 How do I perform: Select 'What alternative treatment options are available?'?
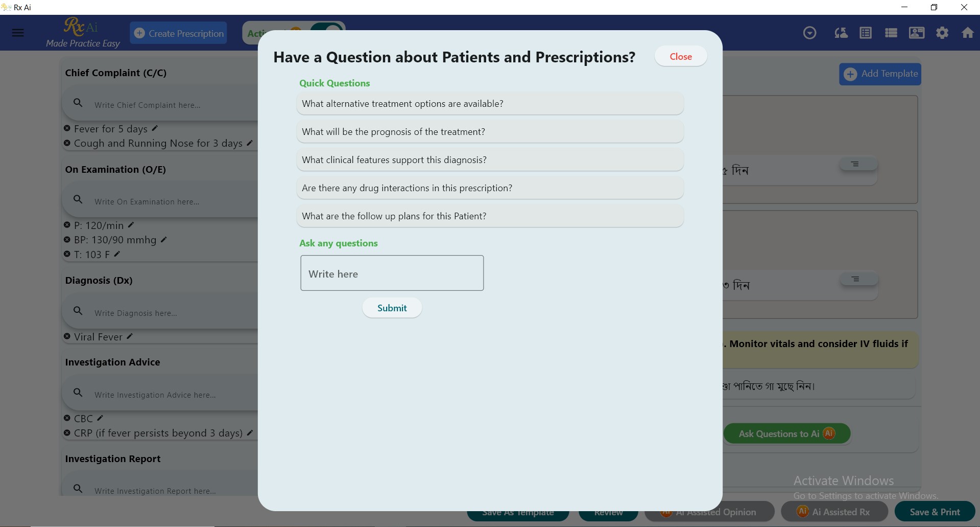[489, 104]
